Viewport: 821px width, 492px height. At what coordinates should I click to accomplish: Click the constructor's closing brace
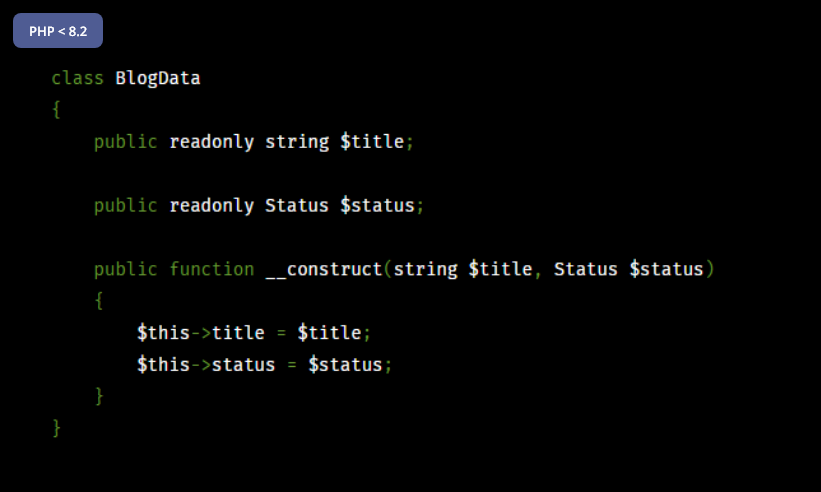[x=99, y=396]
